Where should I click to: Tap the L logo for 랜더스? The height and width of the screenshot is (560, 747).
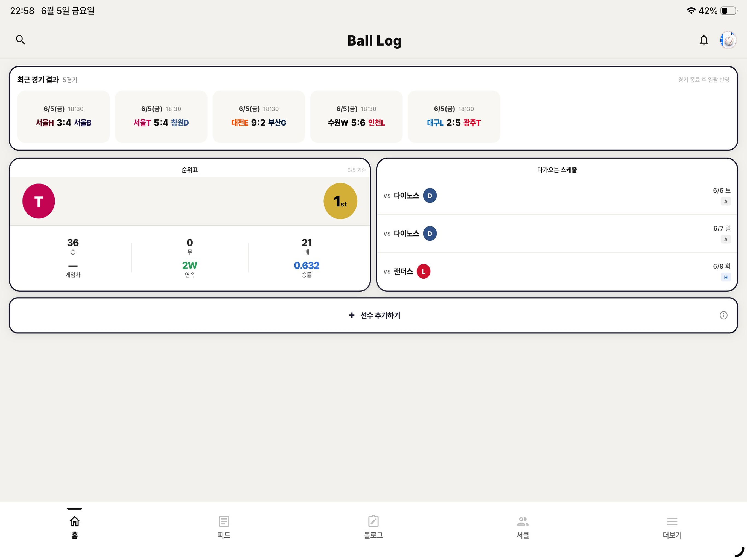coord(423,271)
